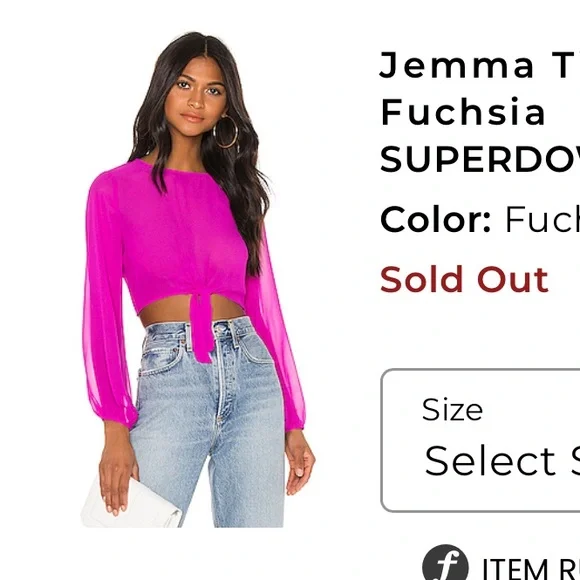
Task: Click the bold 'Color:' label
Action: (435, 219)
